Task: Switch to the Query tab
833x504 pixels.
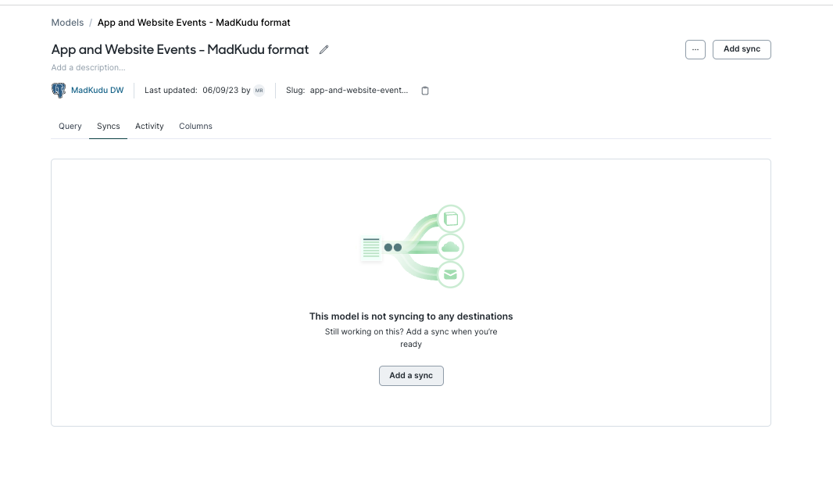Action: (70, 127)
